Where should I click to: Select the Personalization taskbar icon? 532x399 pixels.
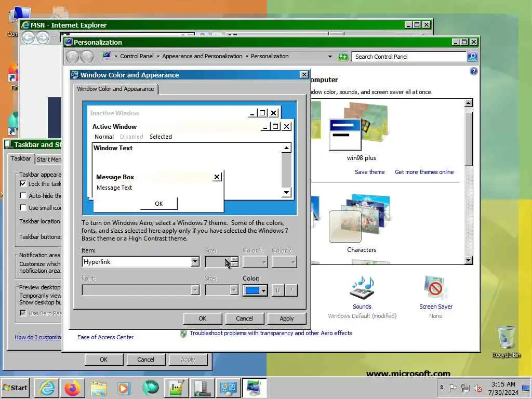click(254, 388)
